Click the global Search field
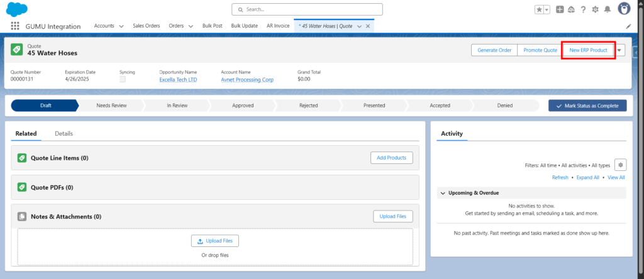 (307, 9)
